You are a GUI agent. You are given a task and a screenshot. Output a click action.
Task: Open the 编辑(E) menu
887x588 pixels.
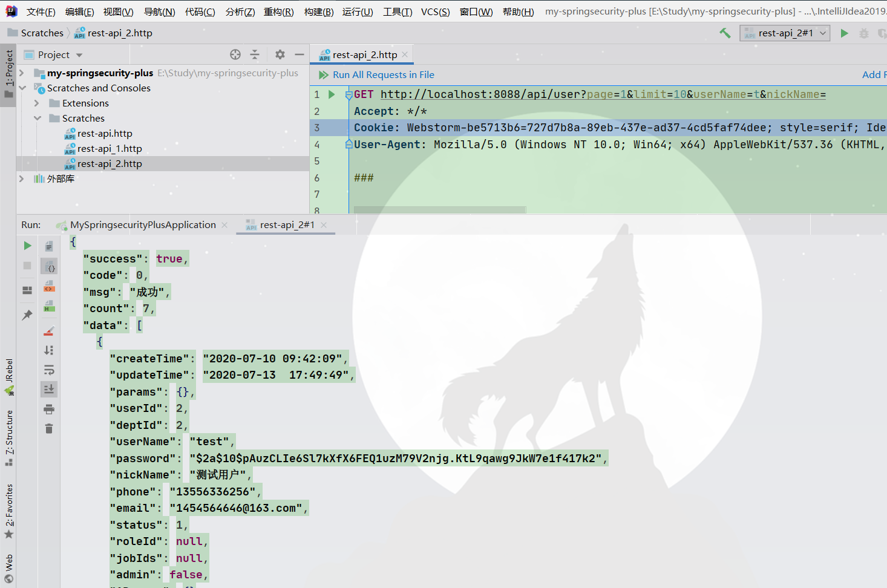pyautogui.click(x=80, y=11)
